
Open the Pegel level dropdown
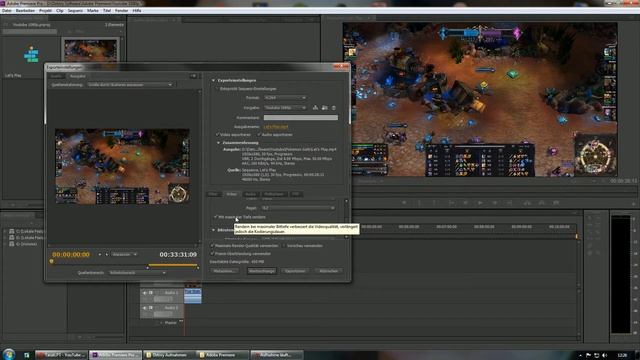(x=298, y=208)
